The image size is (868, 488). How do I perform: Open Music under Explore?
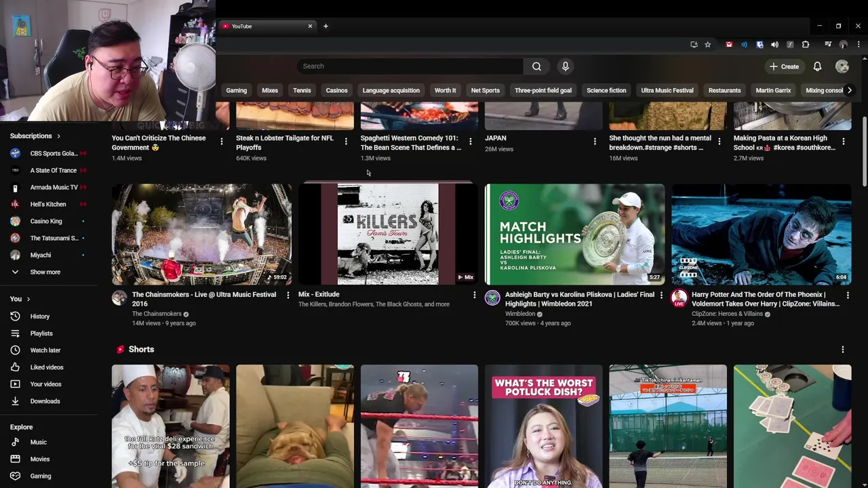(x=39, y=442)
